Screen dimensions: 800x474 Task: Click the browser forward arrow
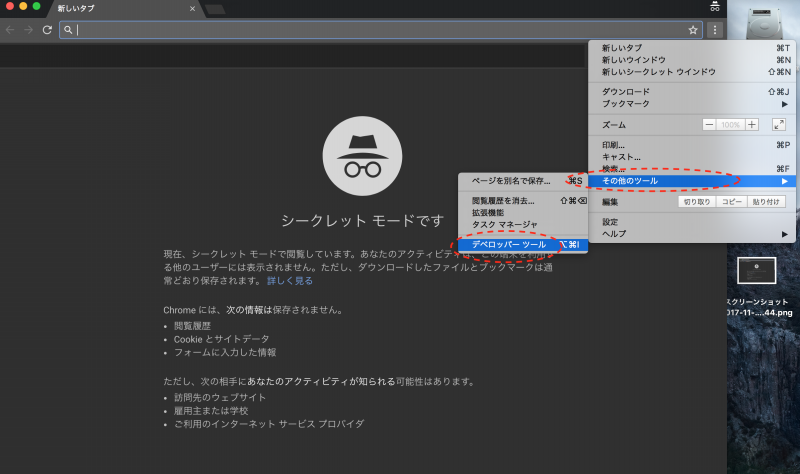click(29, 30)
